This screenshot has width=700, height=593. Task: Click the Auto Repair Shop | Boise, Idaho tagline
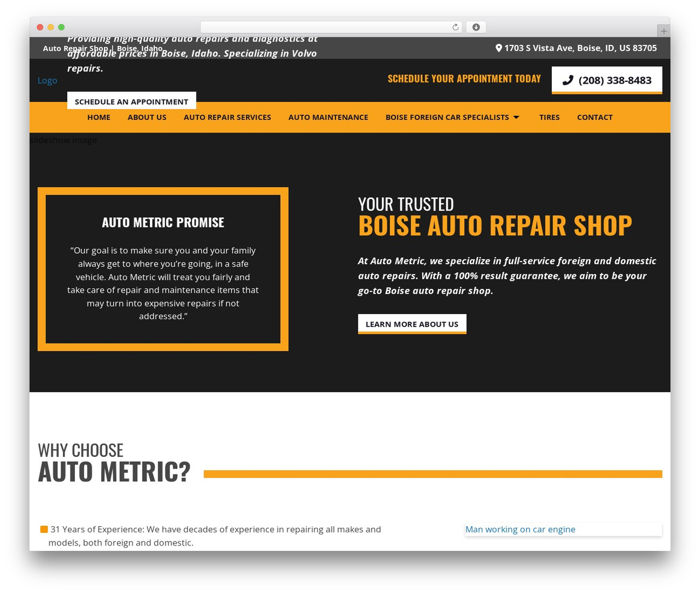(103, 48)
